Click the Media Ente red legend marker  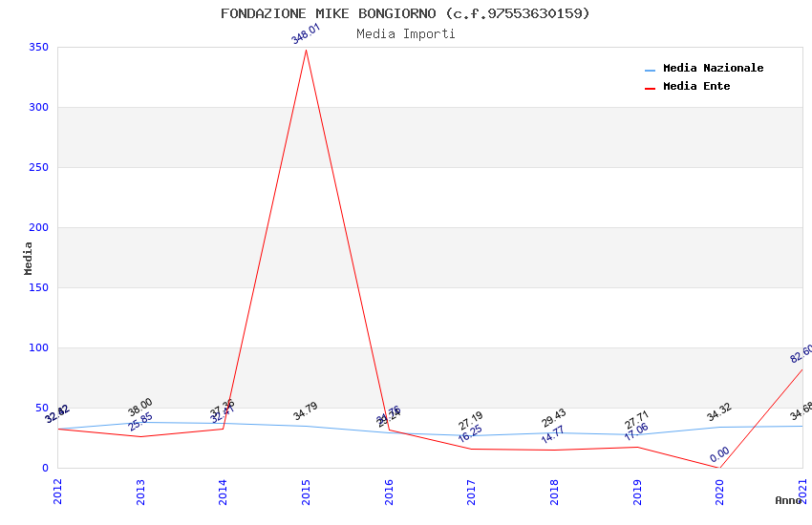[x=650, y=89]
